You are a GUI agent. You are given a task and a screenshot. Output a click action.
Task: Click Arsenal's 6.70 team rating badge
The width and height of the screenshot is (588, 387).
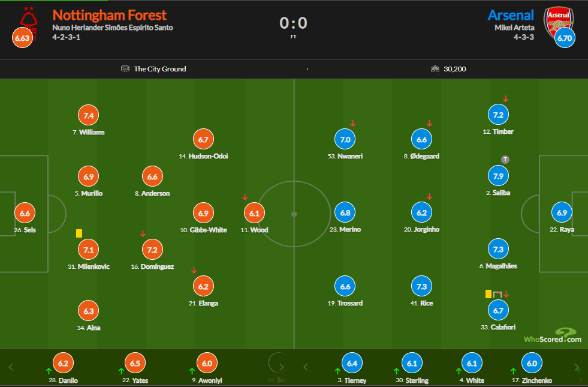(565, 38)
